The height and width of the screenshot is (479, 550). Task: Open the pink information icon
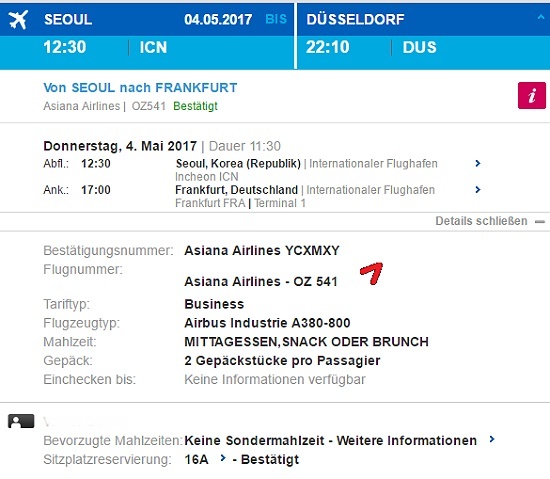click(532, 95)
